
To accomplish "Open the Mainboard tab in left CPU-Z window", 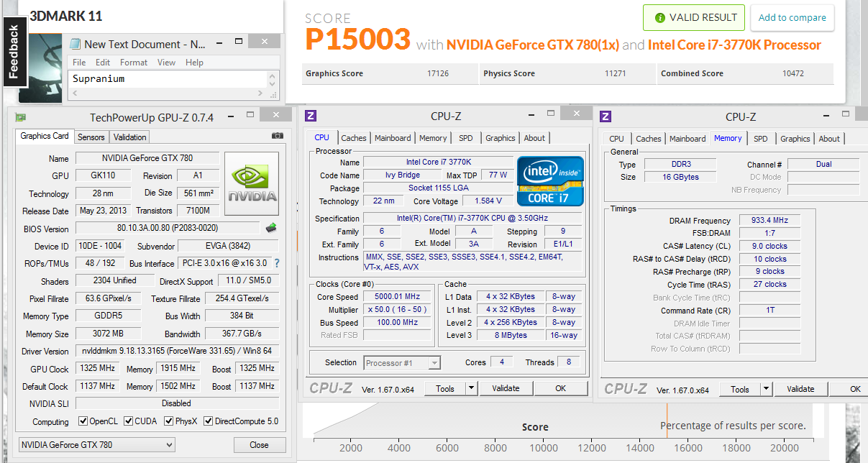I will (393, 138).
